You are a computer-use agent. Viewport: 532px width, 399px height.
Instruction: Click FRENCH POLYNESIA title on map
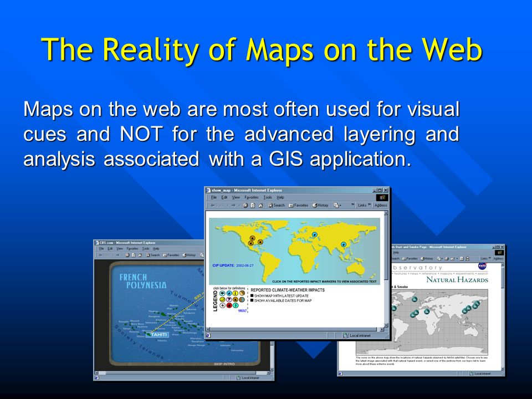tap(143, 282)
